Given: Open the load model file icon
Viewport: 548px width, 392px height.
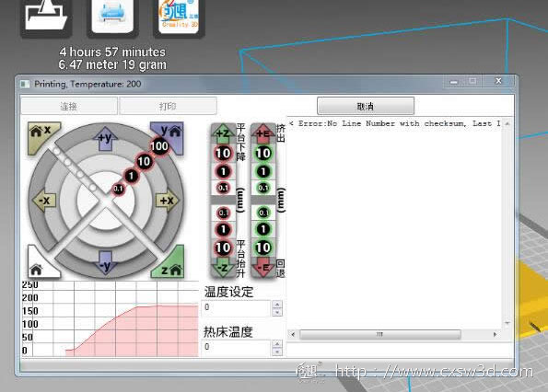Looking at the screenshot, I should 46,17.
